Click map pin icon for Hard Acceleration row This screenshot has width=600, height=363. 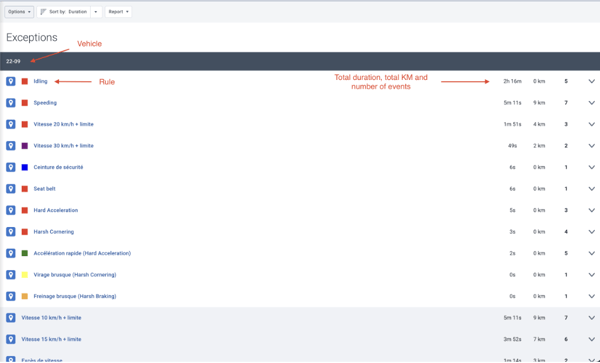11,210
